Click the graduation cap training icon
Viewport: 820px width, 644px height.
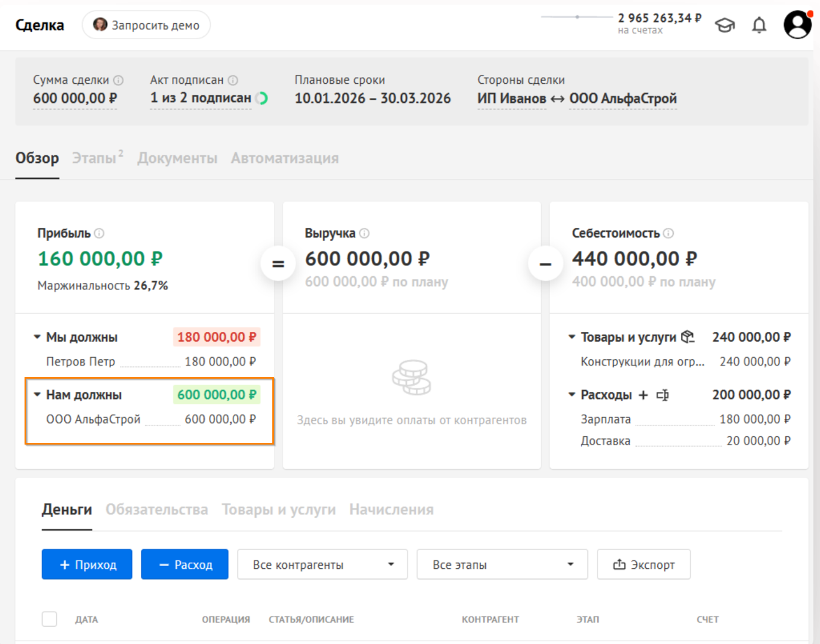pos(724,25)
